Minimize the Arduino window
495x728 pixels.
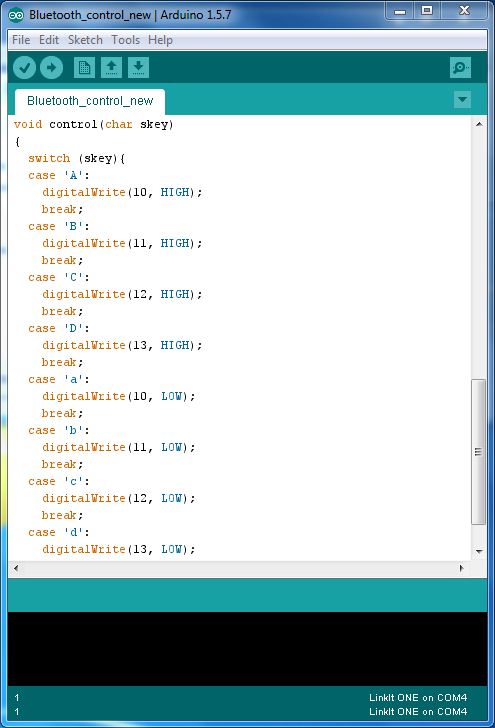click(400, 11)
